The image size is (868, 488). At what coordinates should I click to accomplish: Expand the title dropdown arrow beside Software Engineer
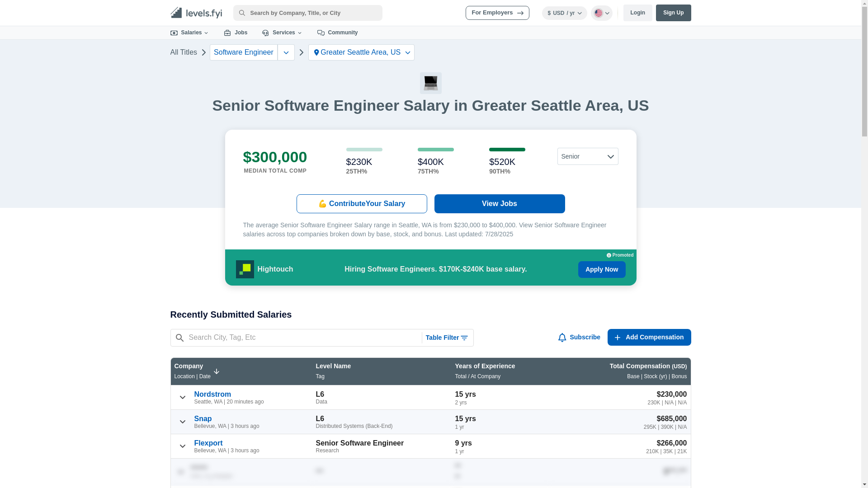286,52
